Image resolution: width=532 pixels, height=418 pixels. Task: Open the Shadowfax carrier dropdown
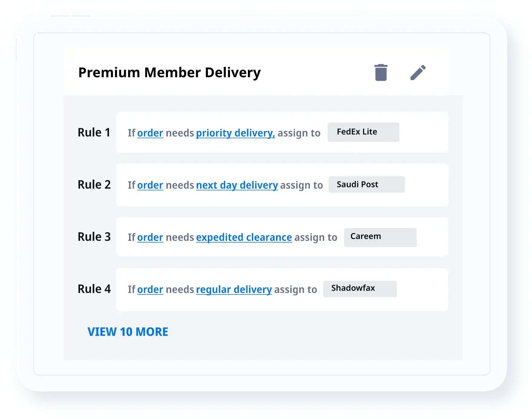click(x=360, y=289)
